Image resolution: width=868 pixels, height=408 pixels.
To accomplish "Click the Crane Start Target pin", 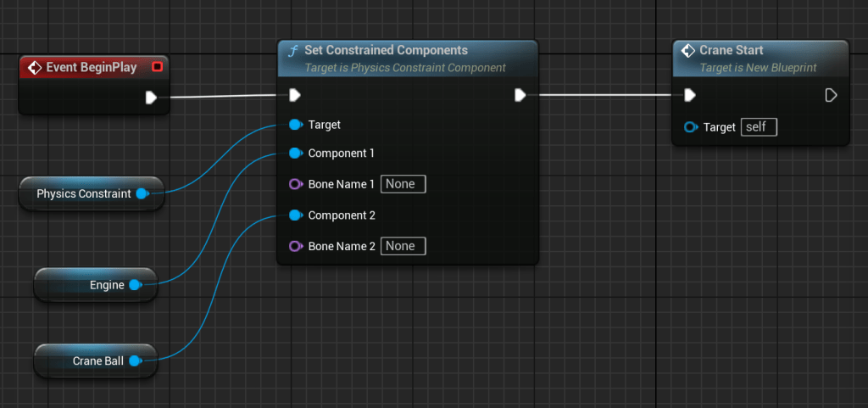I will [690, 127].
